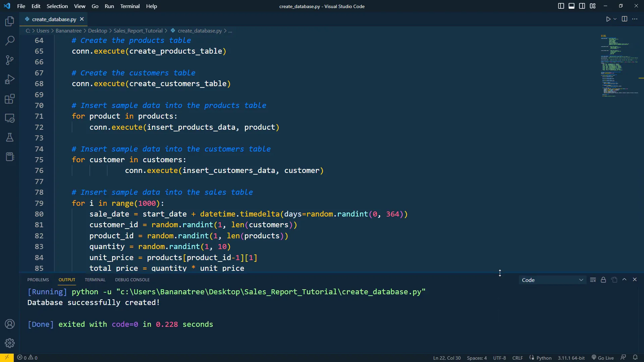Toggle the primary sidebar visibility
Screen dimensions: 644x362
560,6
